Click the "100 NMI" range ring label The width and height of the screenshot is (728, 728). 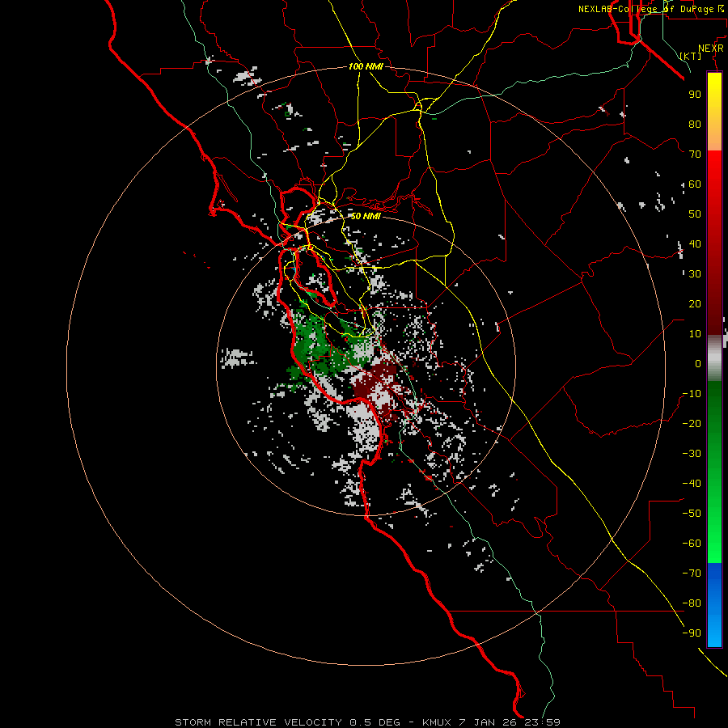[366, 66]
